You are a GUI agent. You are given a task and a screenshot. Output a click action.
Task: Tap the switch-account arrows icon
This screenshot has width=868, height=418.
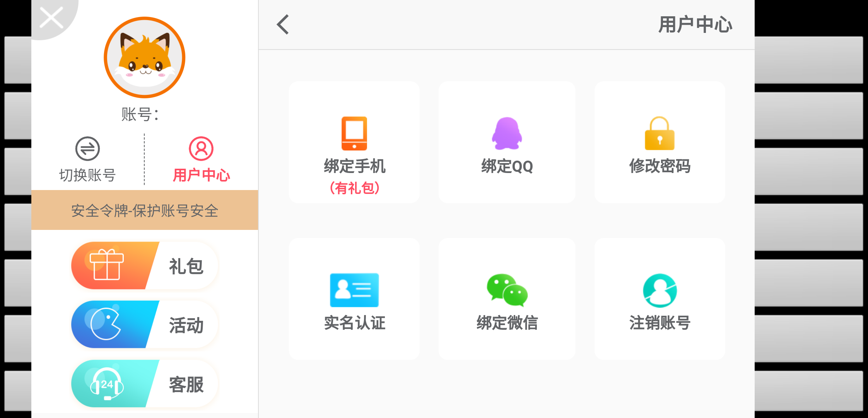[87, 149]
